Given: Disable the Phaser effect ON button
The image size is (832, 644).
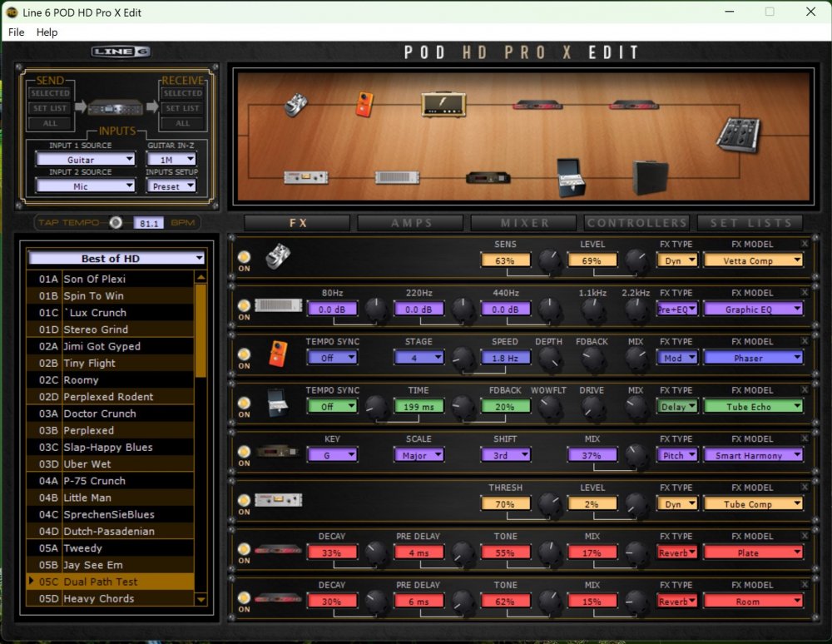Looking at the screenshot, I should [x=244, y=354].
